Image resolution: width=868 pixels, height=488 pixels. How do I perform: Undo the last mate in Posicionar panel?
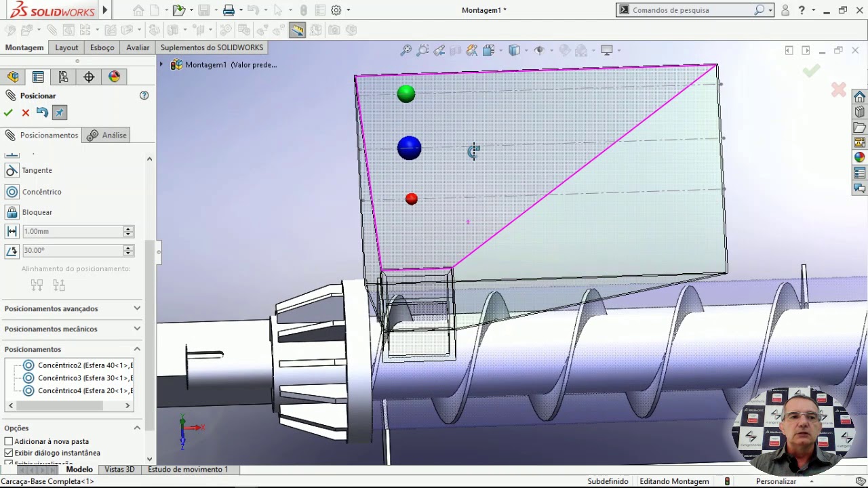pos(42,113)
